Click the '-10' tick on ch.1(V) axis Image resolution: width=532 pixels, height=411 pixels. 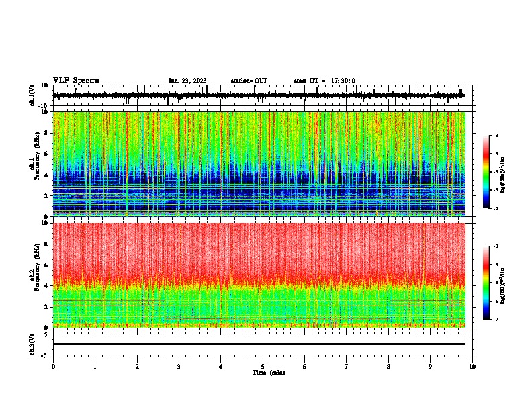pos(43,106)
